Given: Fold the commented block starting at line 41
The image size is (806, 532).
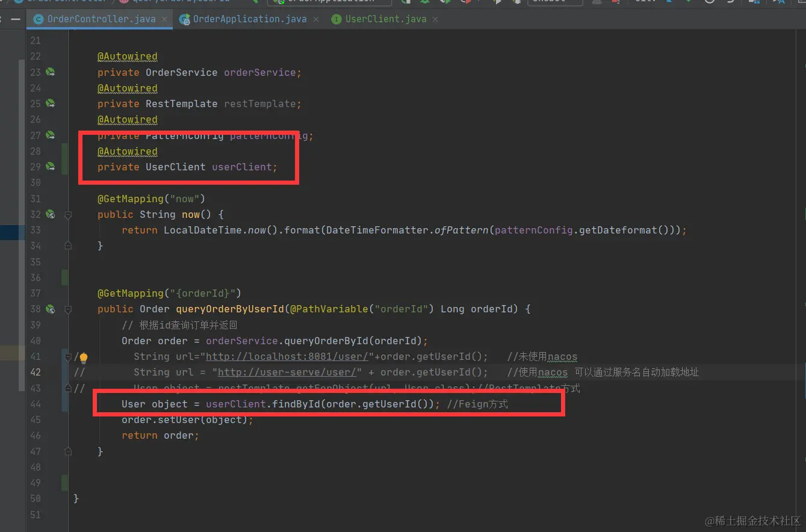Looking at the screenshot, I should [x=68, y=356].
